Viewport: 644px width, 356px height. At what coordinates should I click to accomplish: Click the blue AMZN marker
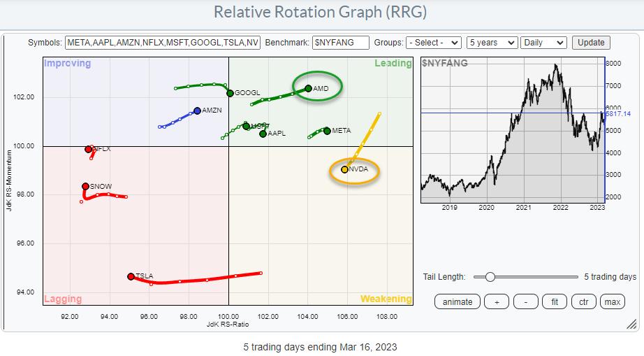197,111
